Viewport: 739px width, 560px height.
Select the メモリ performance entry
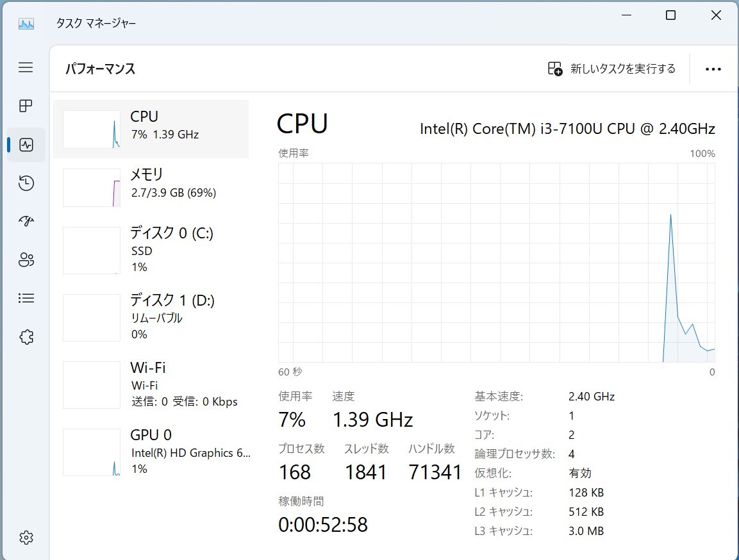pos(151,186)
